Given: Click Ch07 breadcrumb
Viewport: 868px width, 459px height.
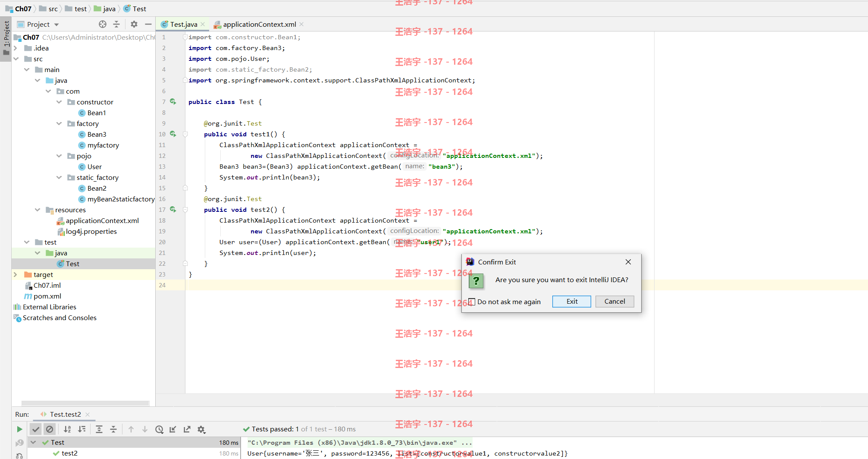Looking at the screenshot, I should coord(19,9).
